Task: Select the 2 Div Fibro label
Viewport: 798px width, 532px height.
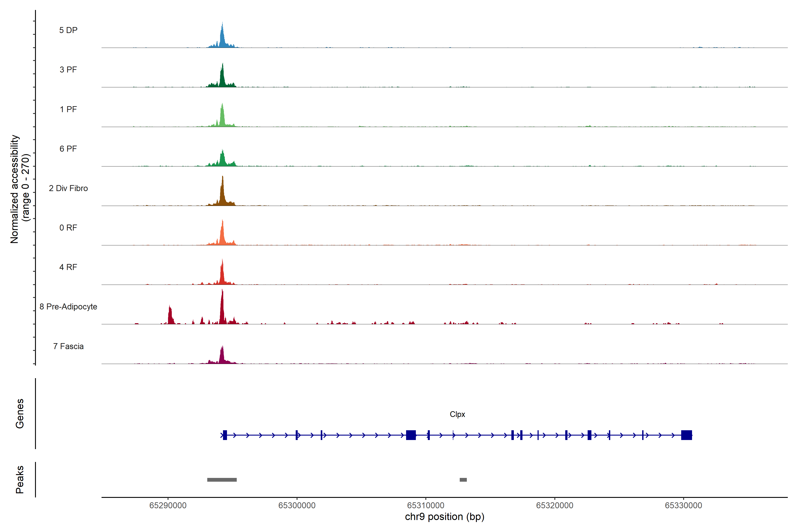Action: pyautogui.click(x=68, y=188)
